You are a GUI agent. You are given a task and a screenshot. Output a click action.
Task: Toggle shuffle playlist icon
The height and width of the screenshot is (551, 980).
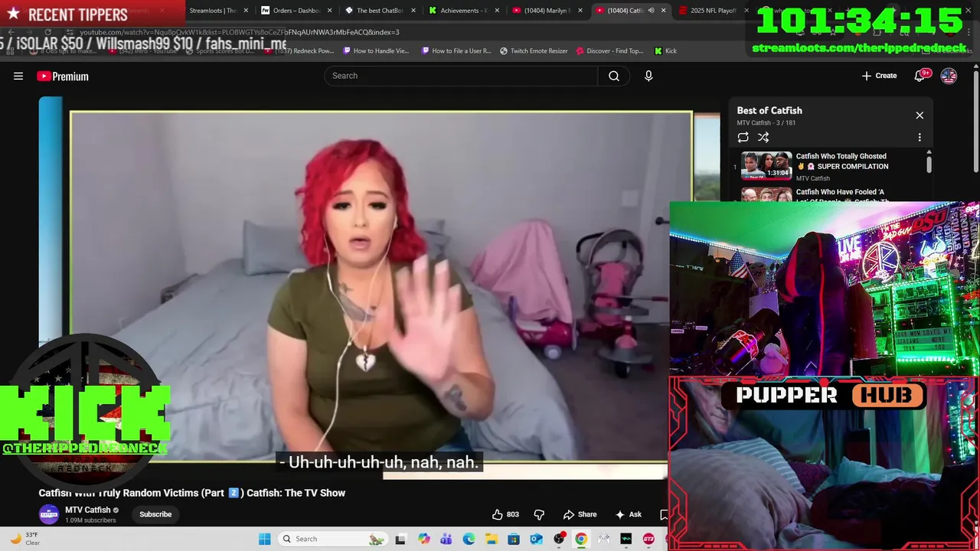click(x=763, y=138)
